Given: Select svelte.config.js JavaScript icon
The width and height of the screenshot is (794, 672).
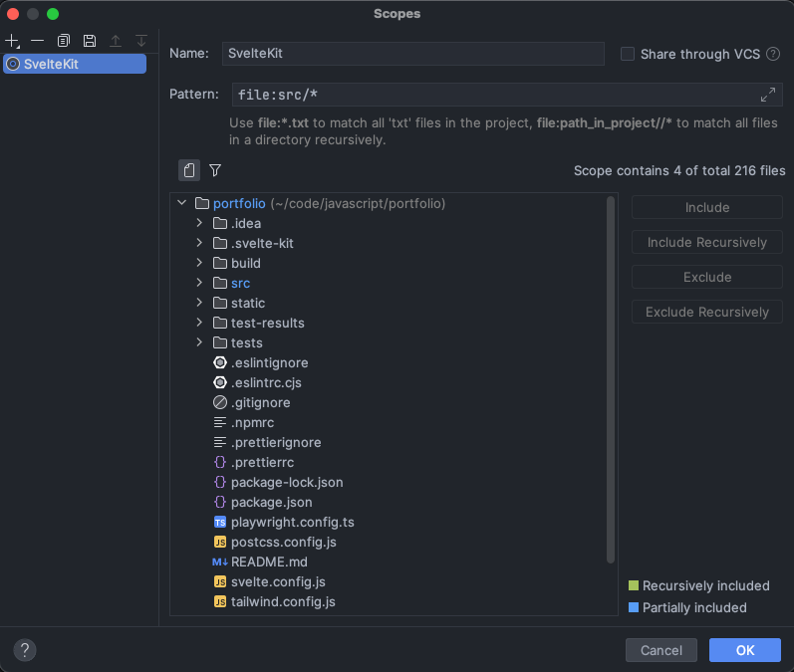Looking at the screenshot, I should coord(220,582).
